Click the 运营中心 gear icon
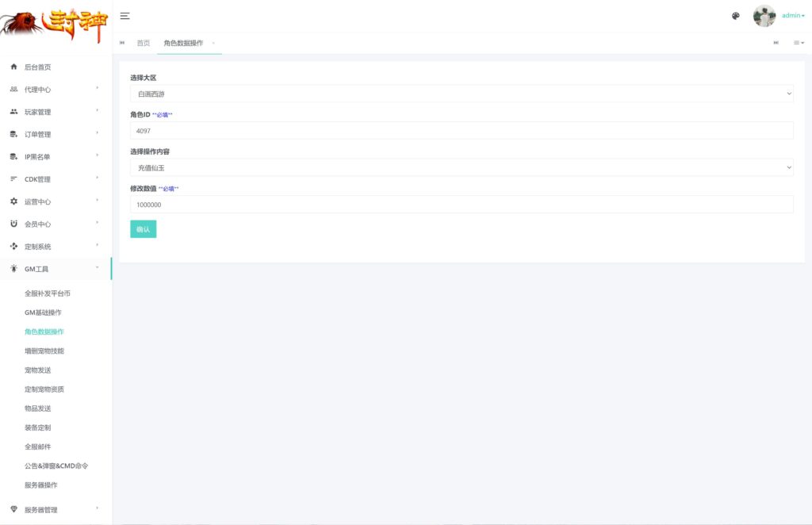The height and width of the screenshot is (525, 812). [13, 201]
